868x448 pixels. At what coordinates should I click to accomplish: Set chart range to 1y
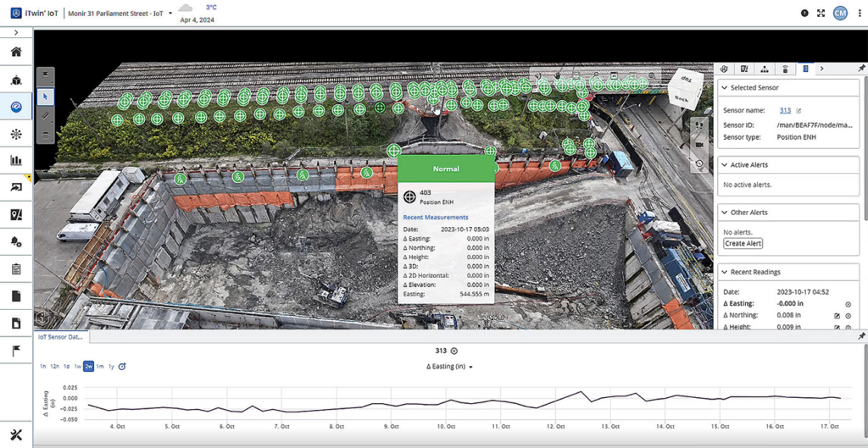pos(111,367)
